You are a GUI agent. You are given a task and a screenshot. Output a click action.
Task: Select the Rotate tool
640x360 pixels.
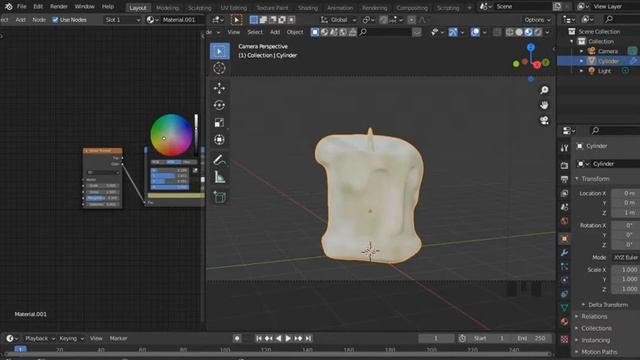(220, 105)
